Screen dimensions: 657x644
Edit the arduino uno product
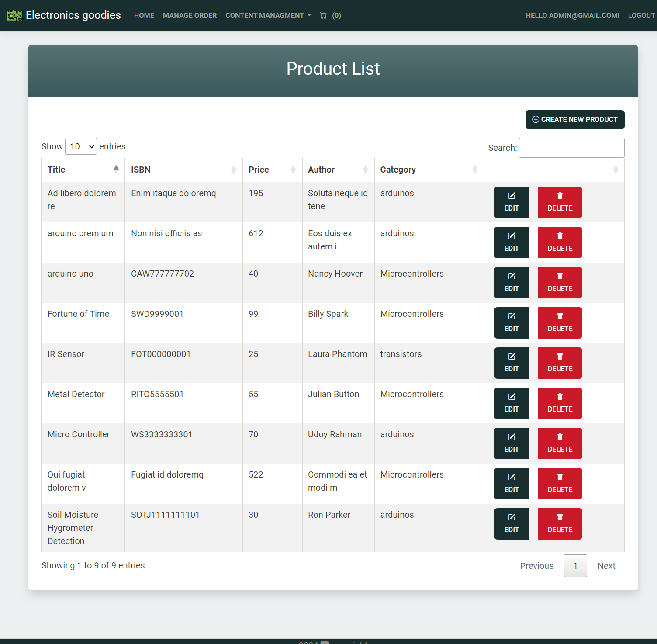pyautogui.click(x=512, y=283)
